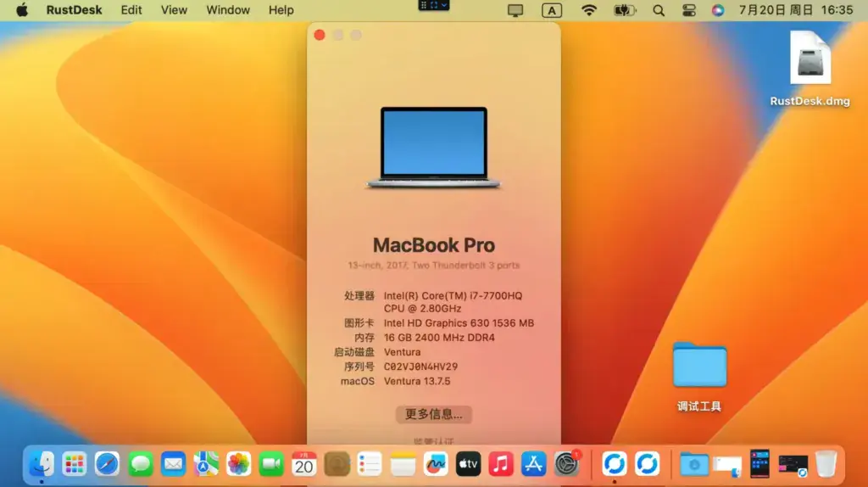Open Notes app in dock
This screenshot has width=868, height=487.
403,464
